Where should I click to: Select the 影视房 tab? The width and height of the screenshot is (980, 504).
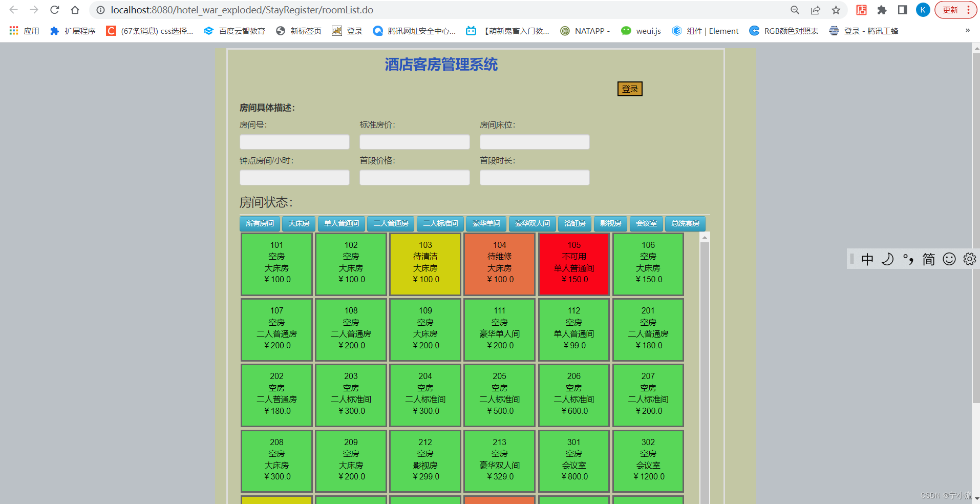coord(610,224)
